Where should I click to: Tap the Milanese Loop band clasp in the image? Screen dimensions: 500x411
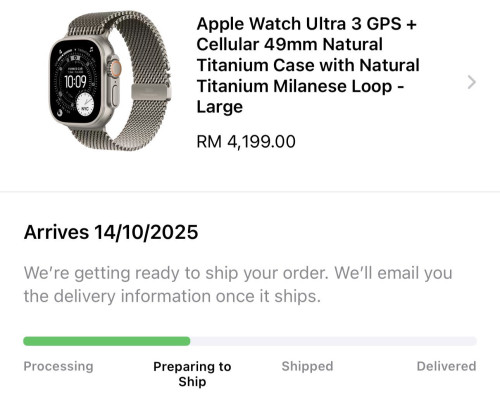[151, 92]
